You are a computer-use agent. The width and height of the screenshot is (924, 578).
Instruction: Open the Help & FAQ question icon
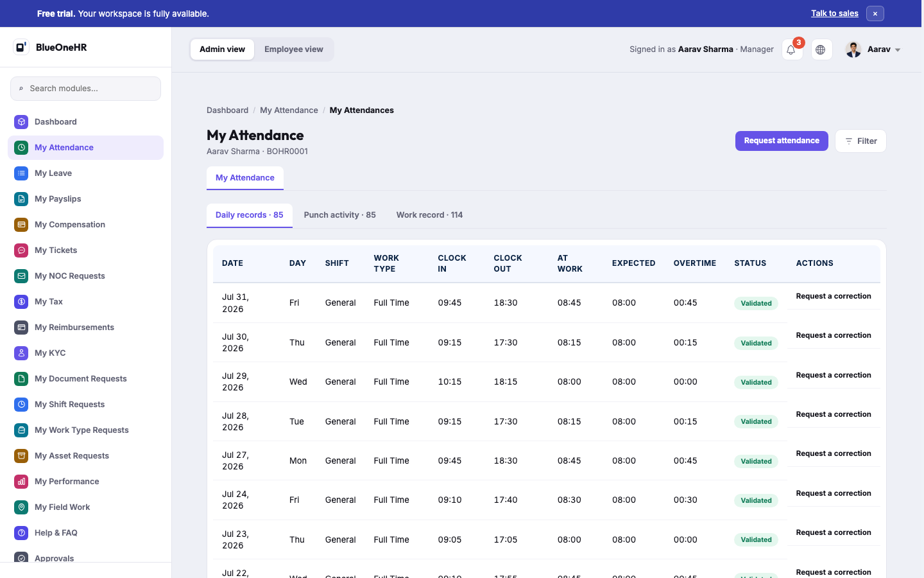point(21,533)
